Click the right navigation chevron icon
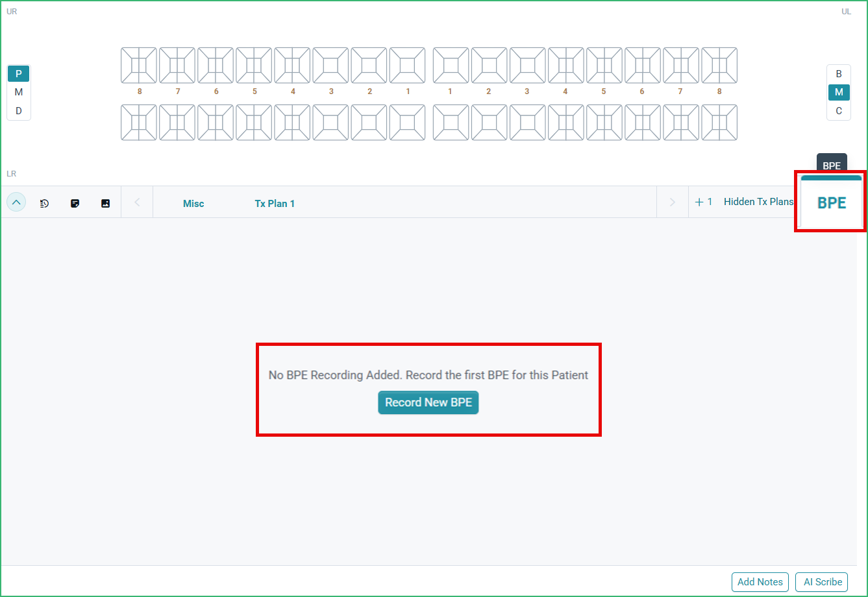868x597 pixels. pyautogui.click(x=672, y=202)
